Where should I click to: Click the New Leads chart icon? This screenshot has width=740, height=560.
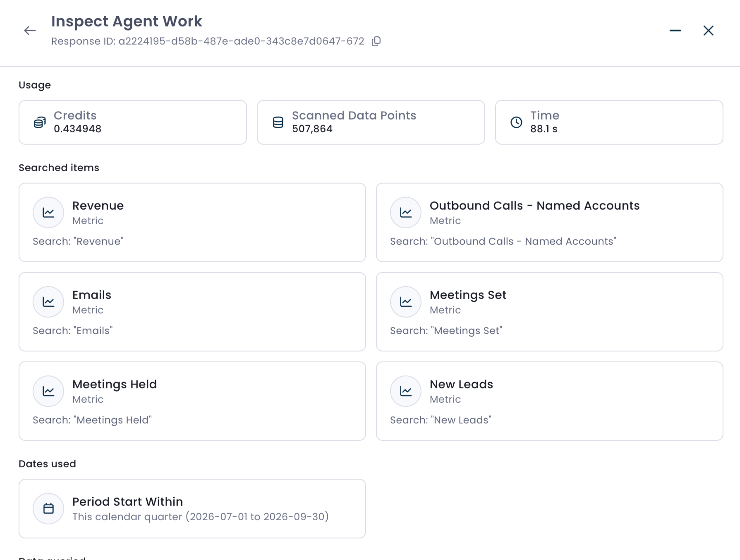pyautogui.click(x=406, y=391)
